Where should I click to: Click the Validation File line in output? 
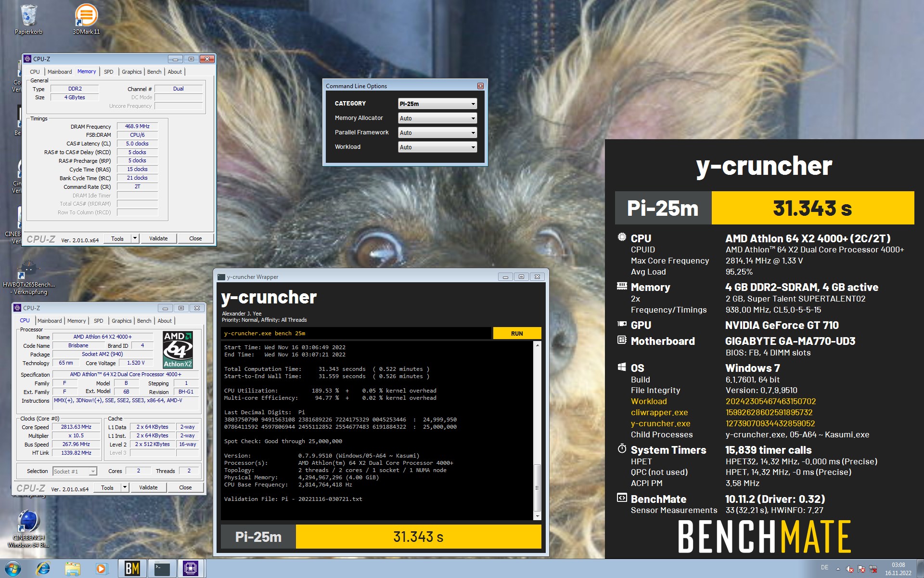point(293,499)
